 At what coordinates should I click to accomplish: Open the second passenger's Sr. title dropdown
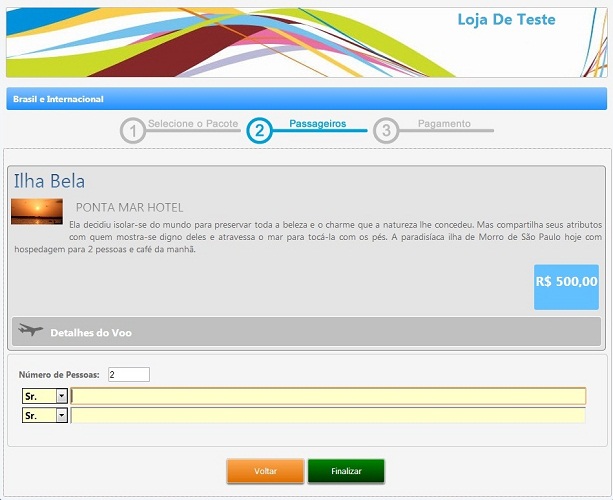coord(45,415)
